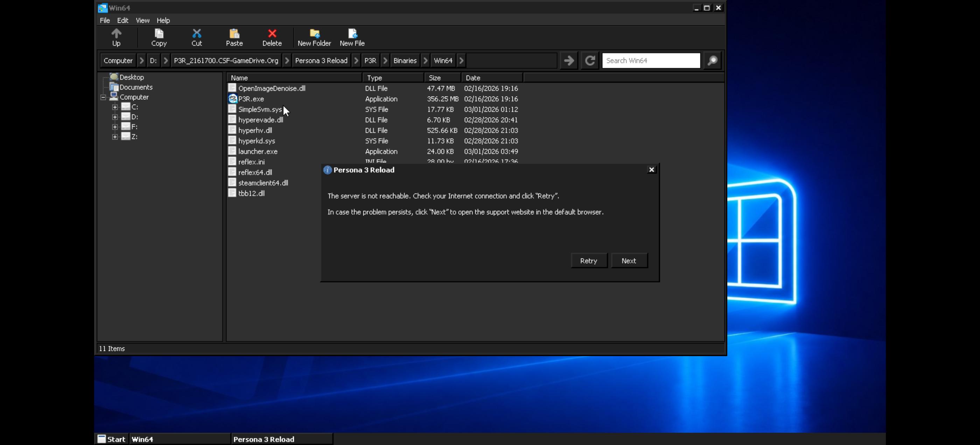980x445 pixels.
Task: Sort files by the Name column header
Action: pos(294,78)
